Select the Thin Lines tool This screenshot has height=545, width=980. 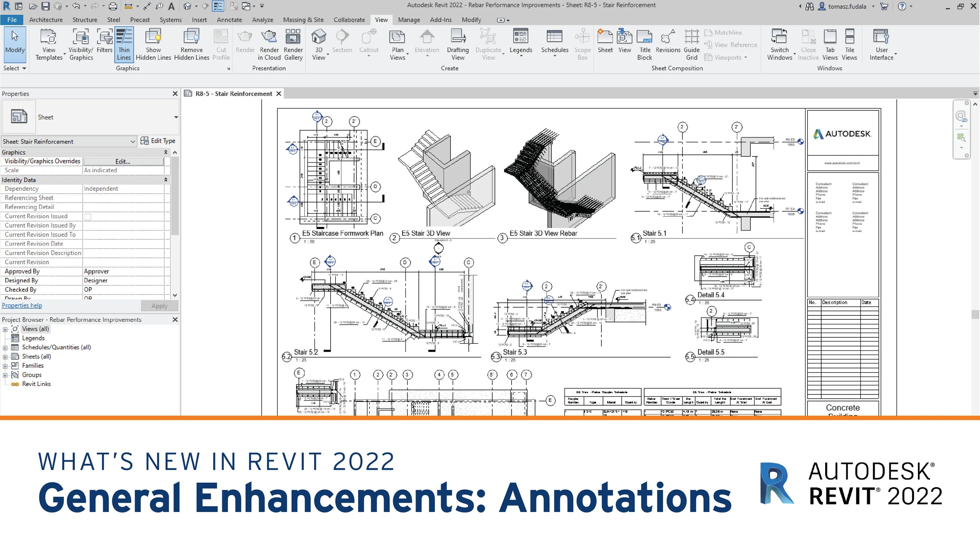coord(123,44)
